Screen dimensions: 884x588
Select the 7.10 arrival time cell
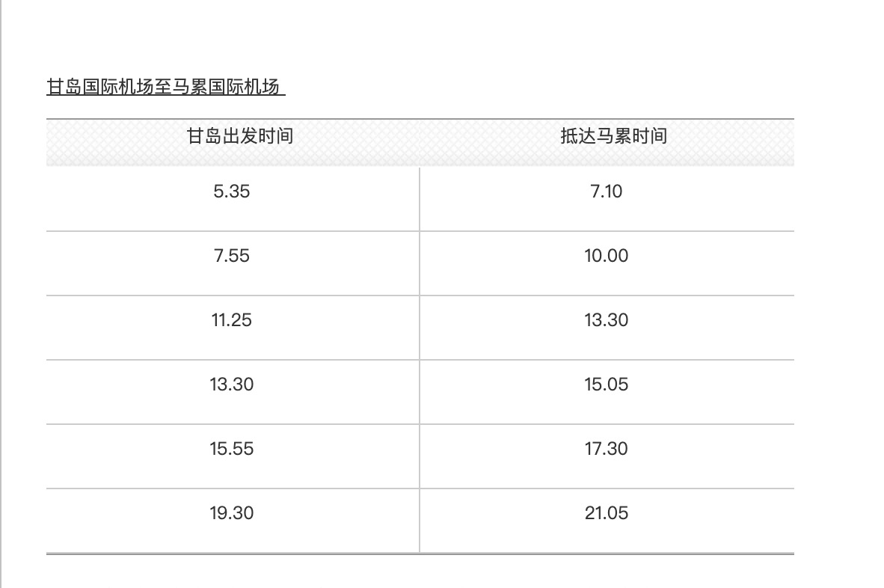[x=606, y=192]
